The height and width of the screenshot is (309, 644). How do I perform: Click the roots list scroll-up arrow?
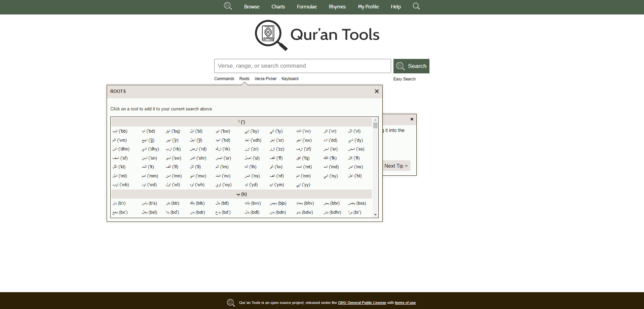point(375,120)
